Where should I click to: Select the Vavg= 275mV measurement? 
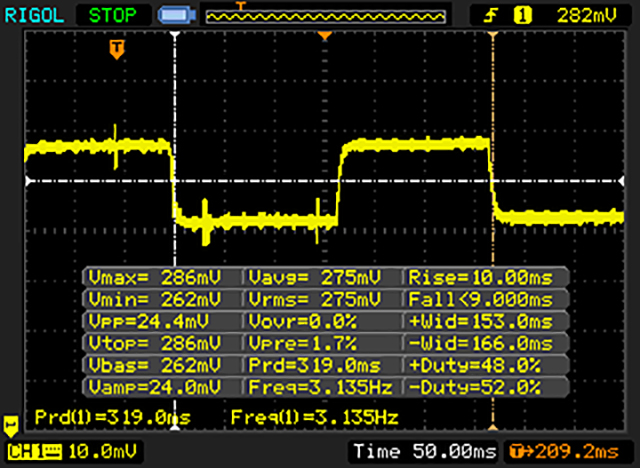pyautogui.click(x=314, y=278)
